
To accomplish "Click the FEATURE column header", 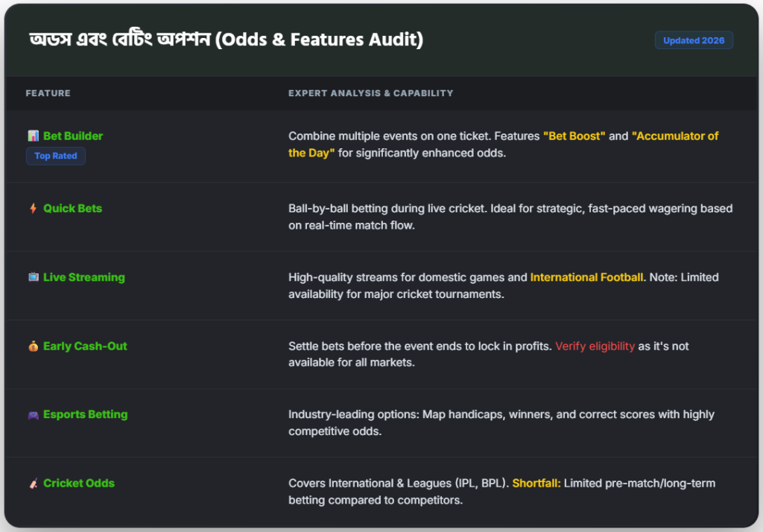I will coord(48,94).
